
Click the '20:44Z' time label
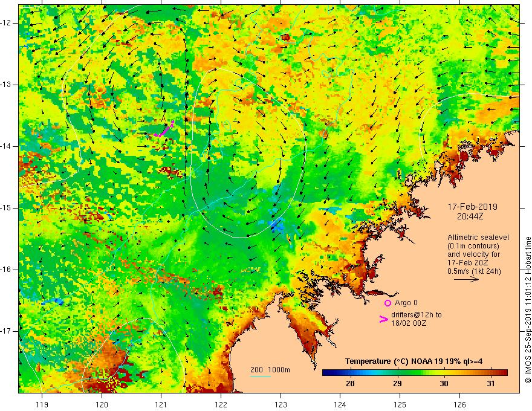tap(470, 216)
